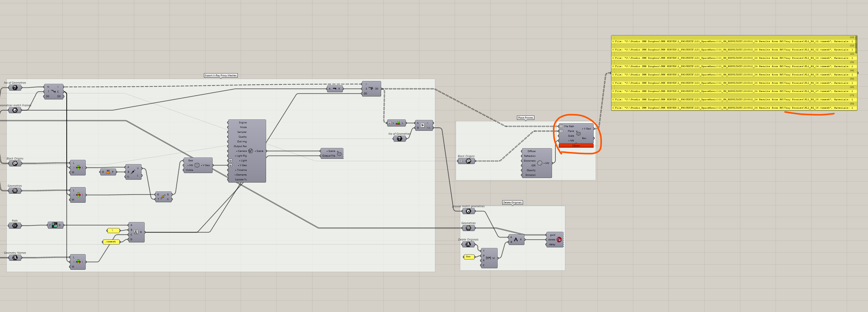Click the SL1_RG_01.vrmesh row in panel
Screen dimensions: 868x312
733,42
